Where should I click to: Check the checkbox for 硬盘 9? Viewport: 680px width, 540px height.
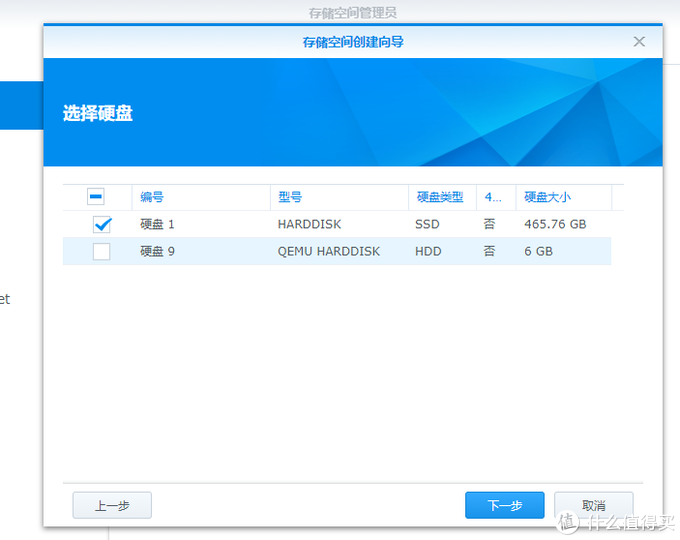pos(101,251)
